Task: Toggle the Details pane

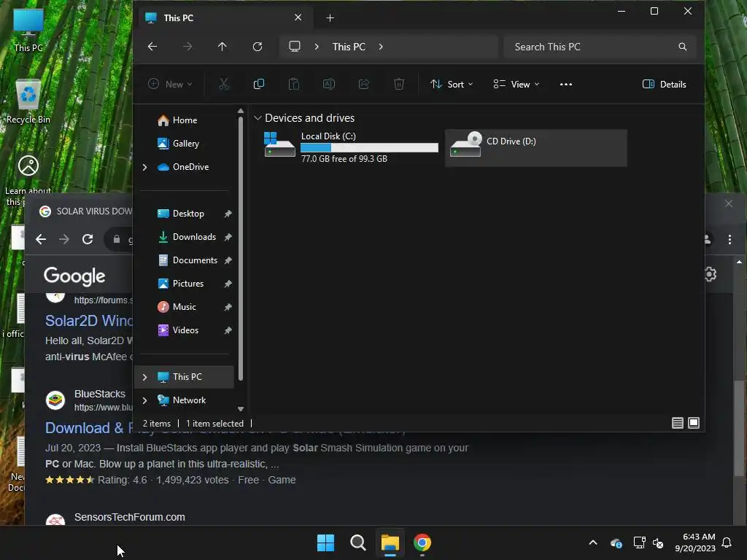Action: [664, 85]
